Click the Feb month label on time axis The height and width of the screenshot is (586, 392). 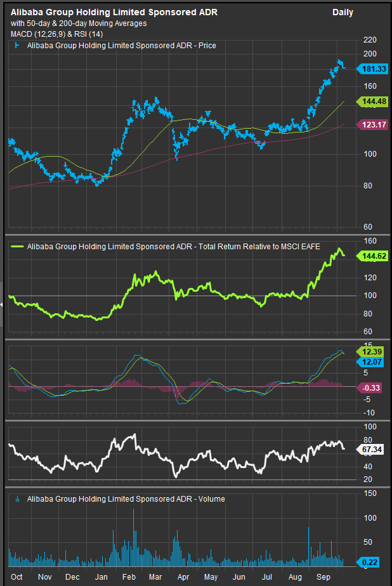click(x=129, y=577)
